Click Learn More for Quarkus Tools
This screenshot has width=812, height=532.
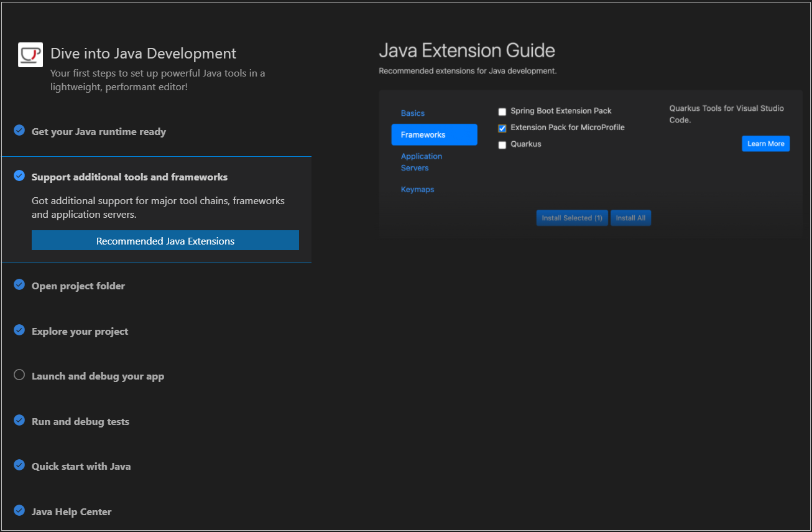click(765, 143)
